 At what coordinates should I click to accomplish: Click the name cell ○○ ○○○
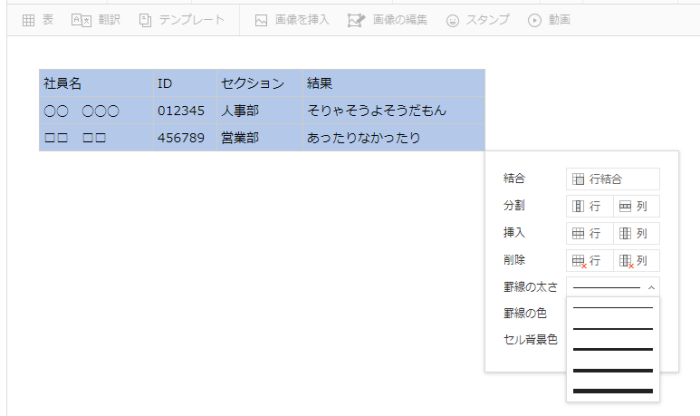[x=96, y=110]
